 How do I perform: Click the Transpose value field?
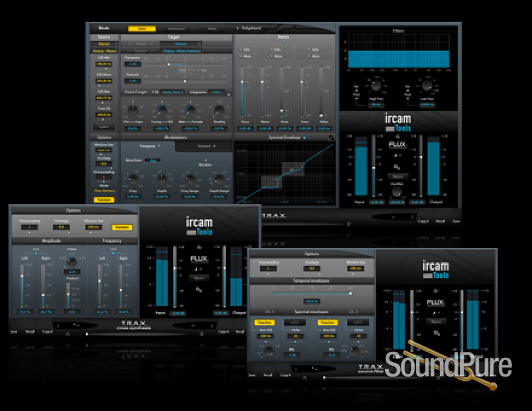pyautogui.click(x=132, y=63)
